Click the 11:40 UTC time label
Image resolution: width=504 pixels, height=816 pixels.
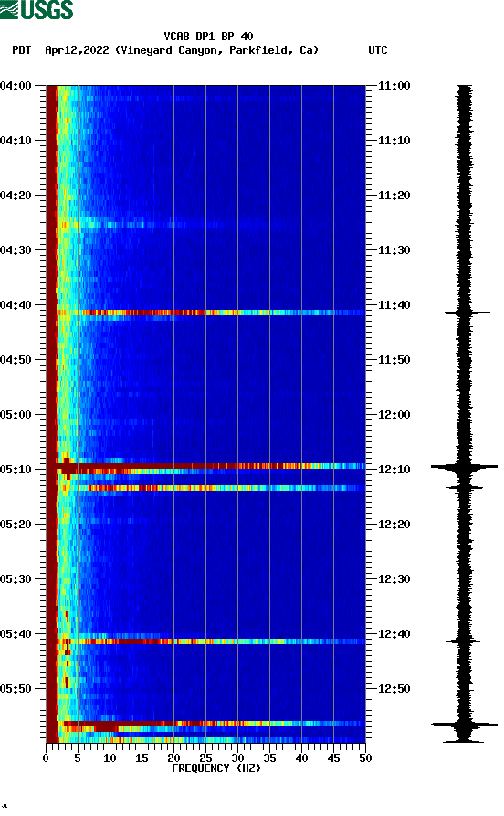pyautogui.click(x=394, y=305)
